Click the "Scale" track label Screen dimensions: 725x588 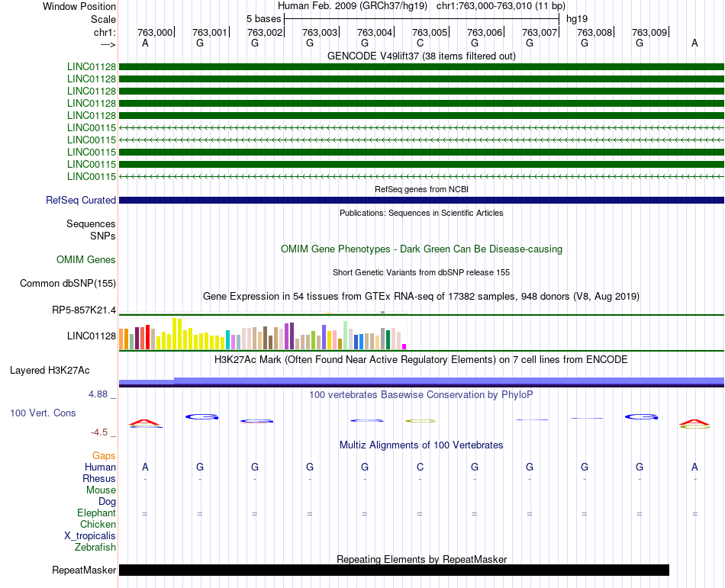103,19
